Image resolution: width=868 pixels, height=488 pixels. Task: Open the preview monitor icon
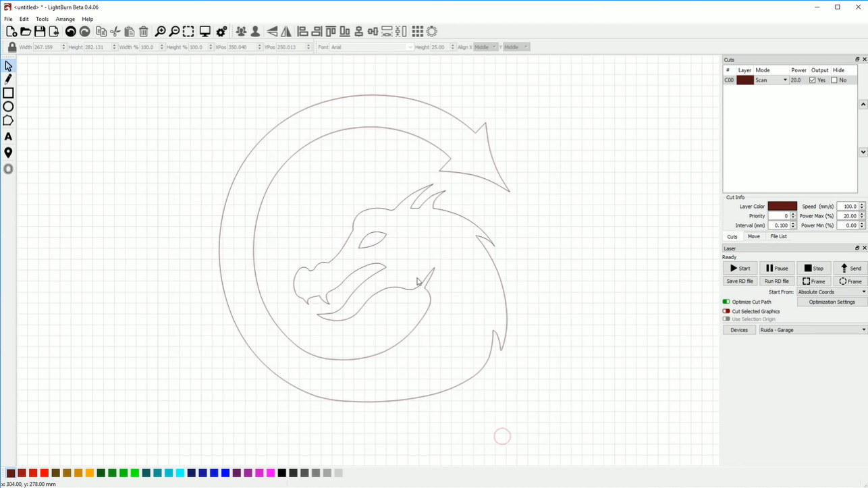205,32
